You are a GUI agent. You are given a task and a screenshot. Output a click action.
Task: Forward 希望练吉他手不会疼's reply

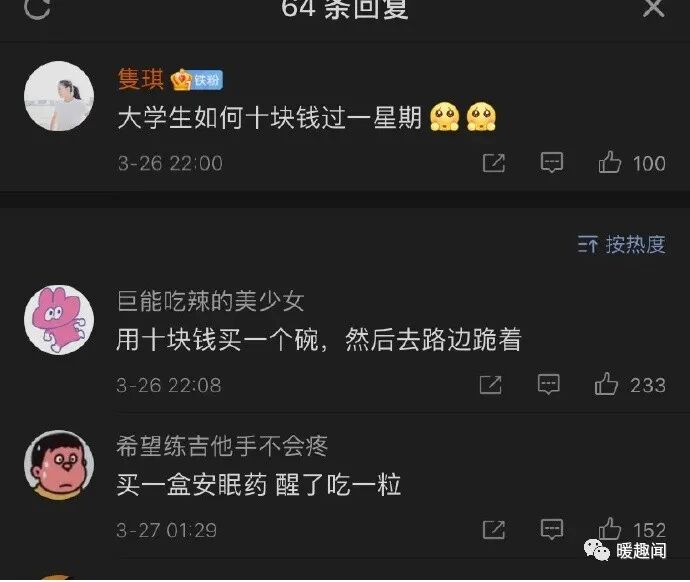pyautogui.click(x=494, y=530)
